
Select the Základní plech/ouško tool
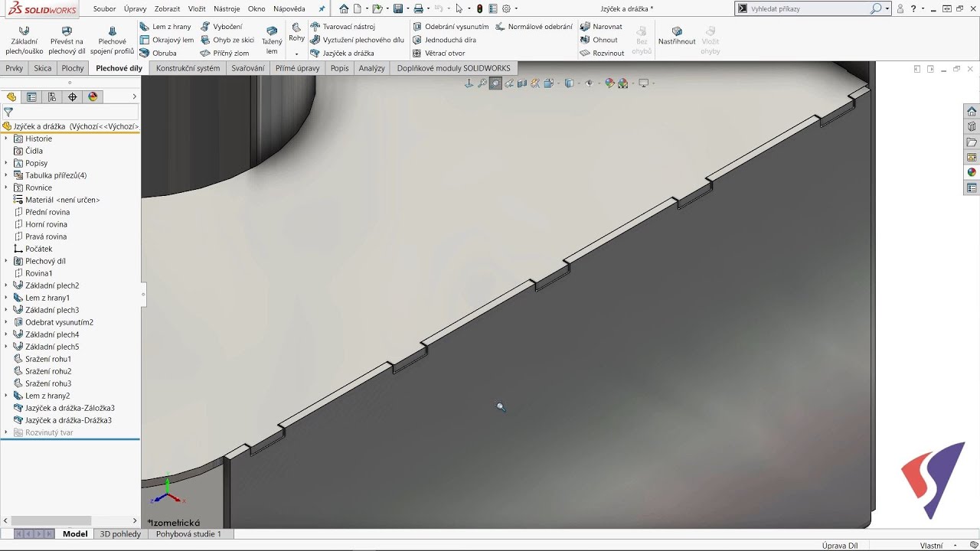[x=24, y=41]
